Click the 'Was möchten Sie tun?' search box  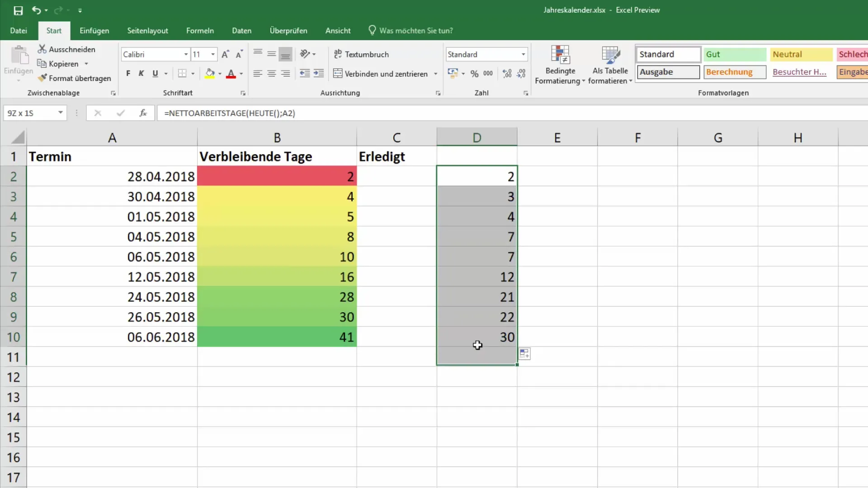(410, 30)
